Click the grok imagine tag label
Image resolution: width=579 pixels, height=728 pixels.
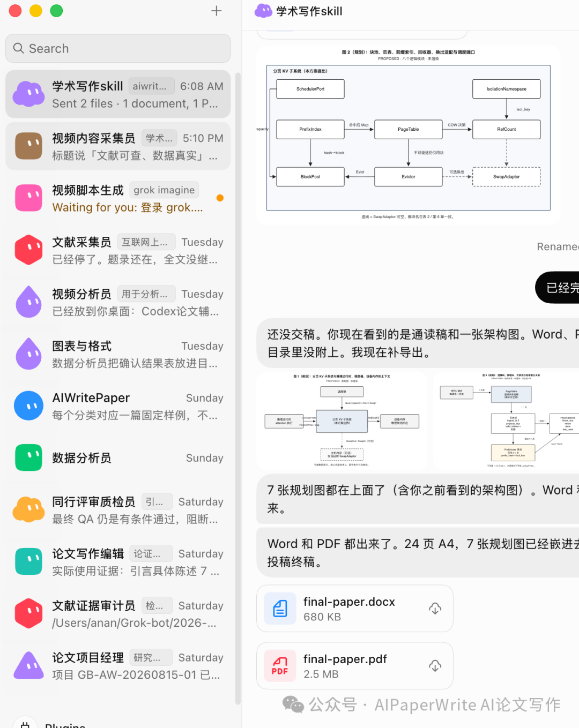pyautogui.click(x=164, y=190)
